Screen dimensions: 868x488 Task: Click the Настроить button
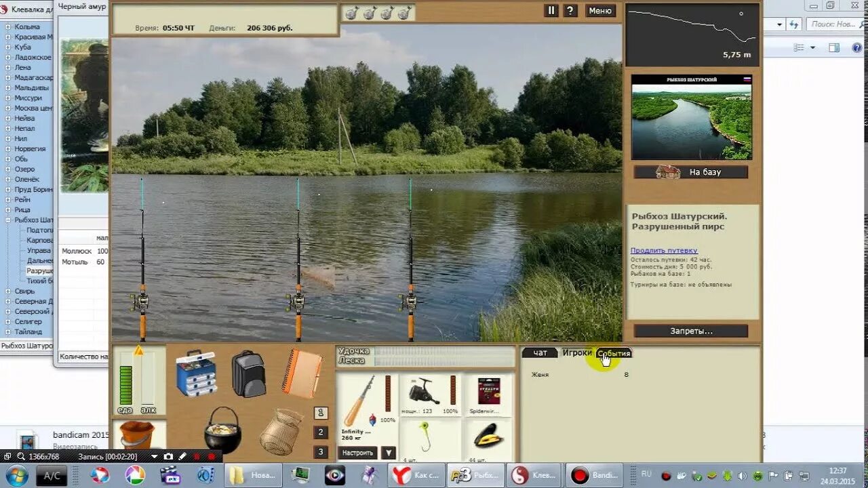point(357,453)
